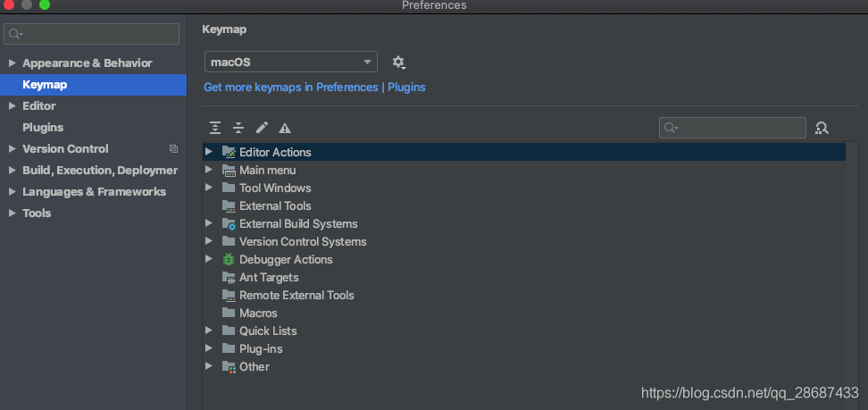Select the Remote External Tools item
This screenshot has width=868, height=410.
click(x=296, y=295)
